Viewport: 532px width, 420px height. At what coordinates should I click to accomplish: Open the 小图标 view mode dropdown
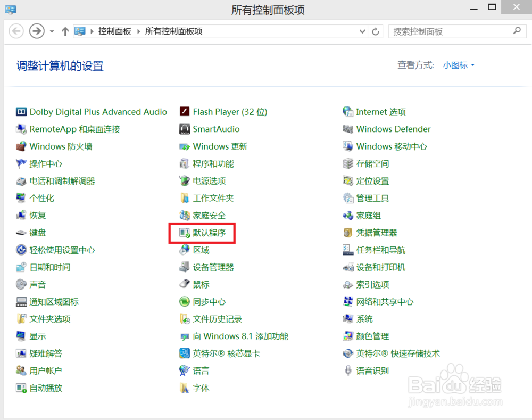click(459, 65)
